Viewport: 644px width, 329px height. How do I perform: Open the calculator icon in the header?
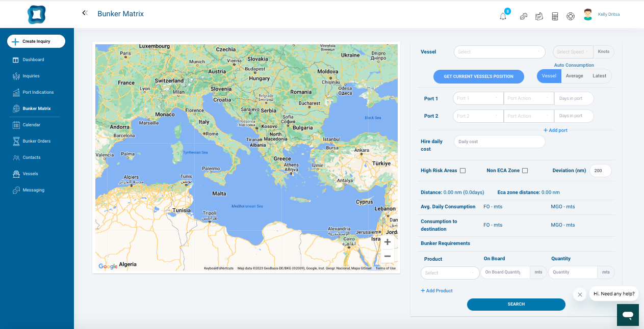point(555,16)
